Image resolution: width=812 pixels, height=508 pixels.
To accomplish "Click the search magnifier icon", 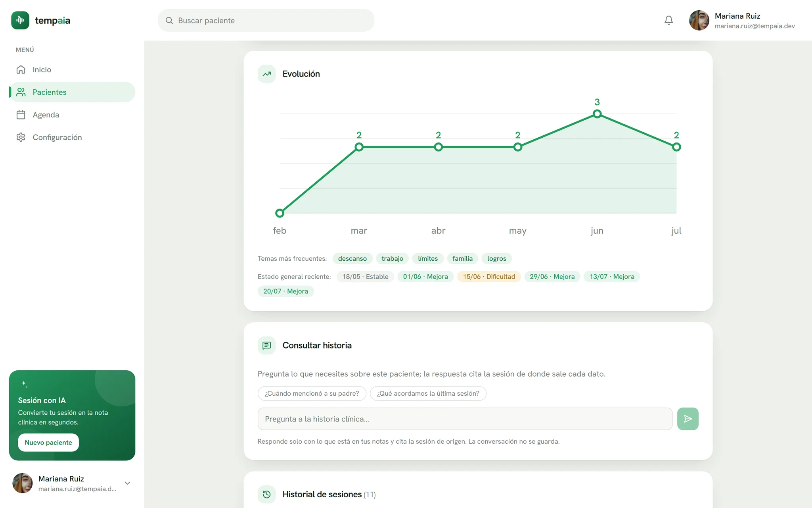I will coord(169,21).
